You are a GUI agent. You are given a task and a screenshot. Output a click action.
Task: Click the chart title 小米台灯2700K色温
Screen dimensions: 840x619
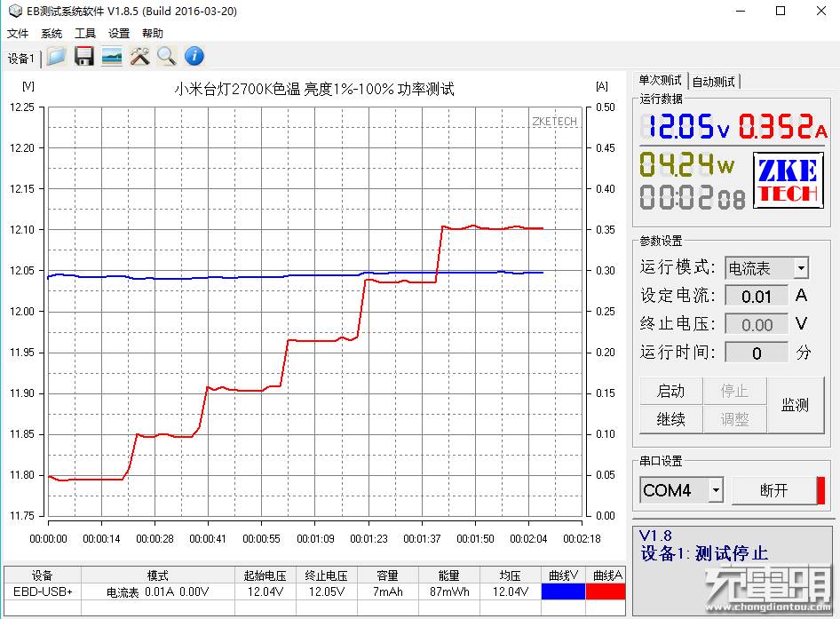coord(314,89)
